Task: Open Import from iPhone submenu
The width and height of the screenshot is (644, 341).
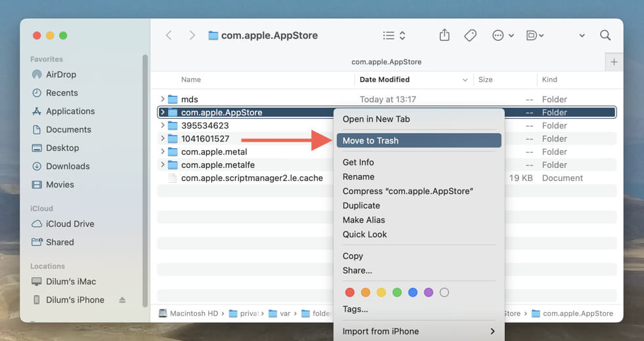Action: tap(419, 331)
